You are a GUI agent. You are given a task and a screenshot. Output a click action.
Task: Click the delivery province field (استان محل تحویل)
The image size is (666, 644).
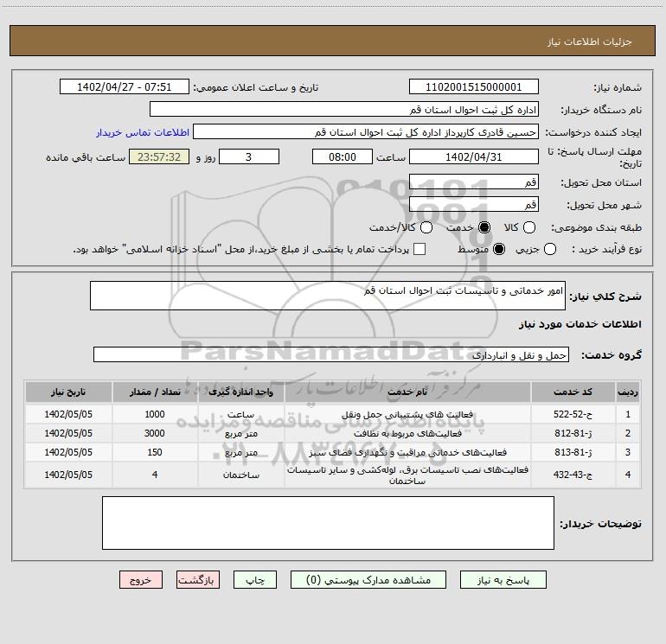474,182
